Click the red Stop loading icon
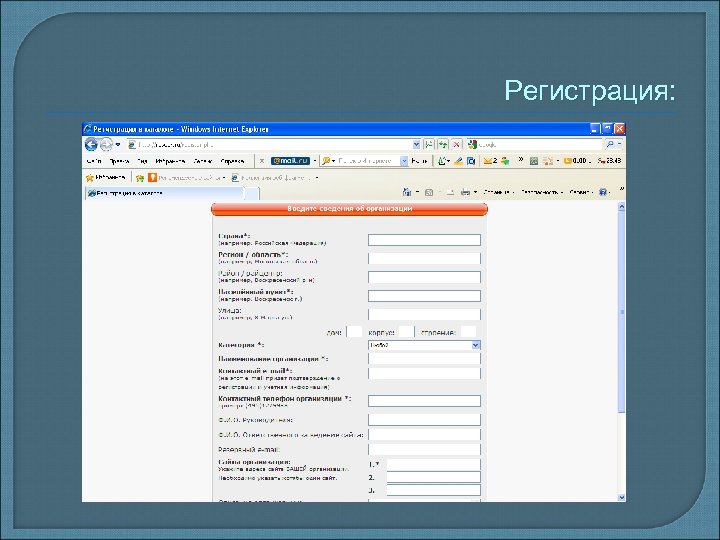This screenshot has height=540, width=720. point(456,145)
